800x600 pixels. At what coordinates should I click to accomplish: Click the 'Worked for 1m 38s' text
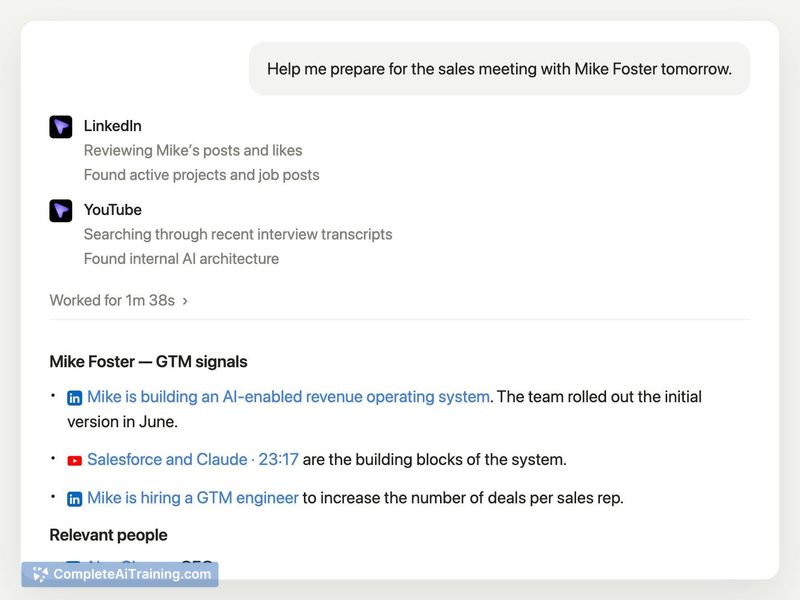pos(112,301)
